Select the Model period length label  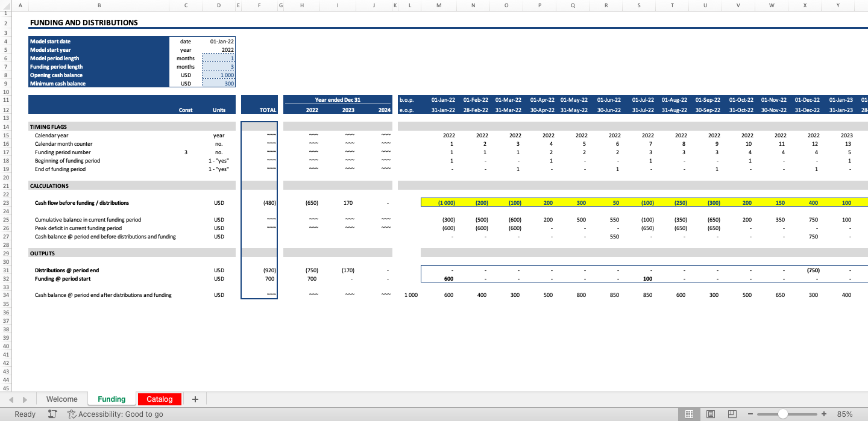99,58
